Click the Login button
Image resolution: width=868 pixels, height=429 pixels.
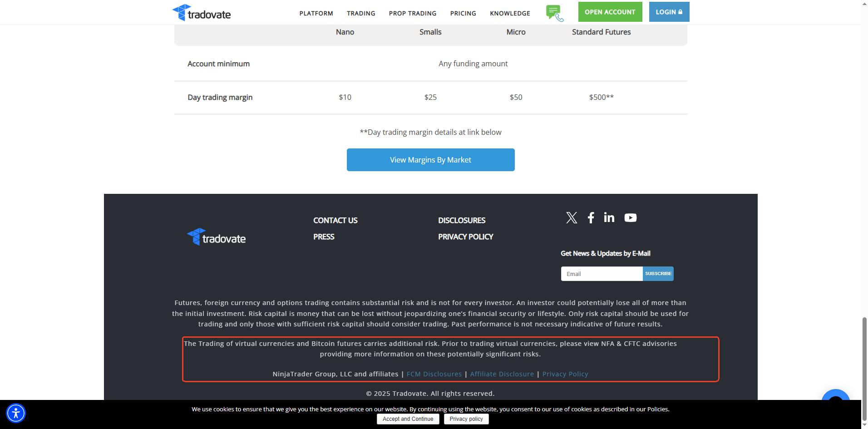669,12
